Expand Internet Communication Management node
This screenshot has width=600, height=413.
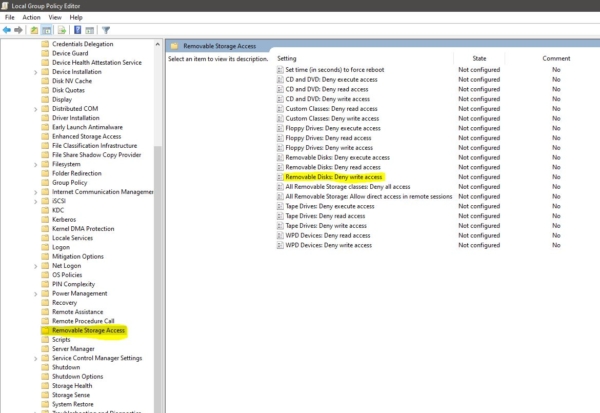click(x=35, y=192)
